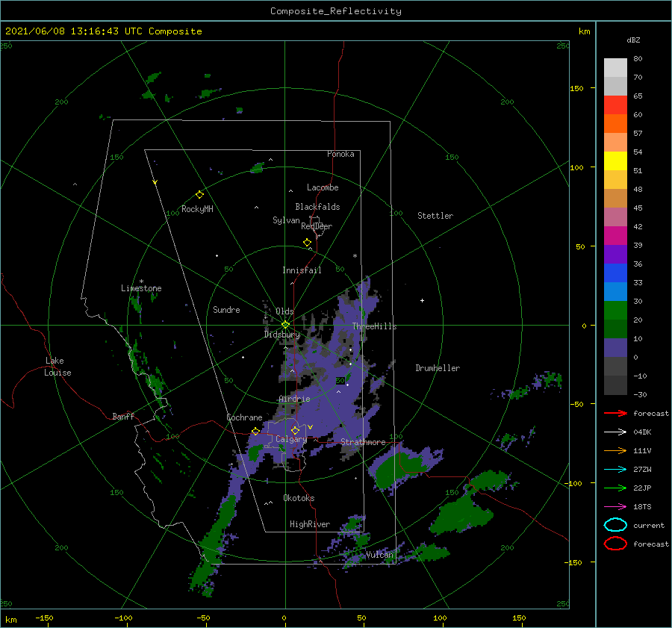The height and width of the screenshot is (628, 672).
Task: Click the magenta 42-39 dBZ color swatch
Action: (615, 236)
